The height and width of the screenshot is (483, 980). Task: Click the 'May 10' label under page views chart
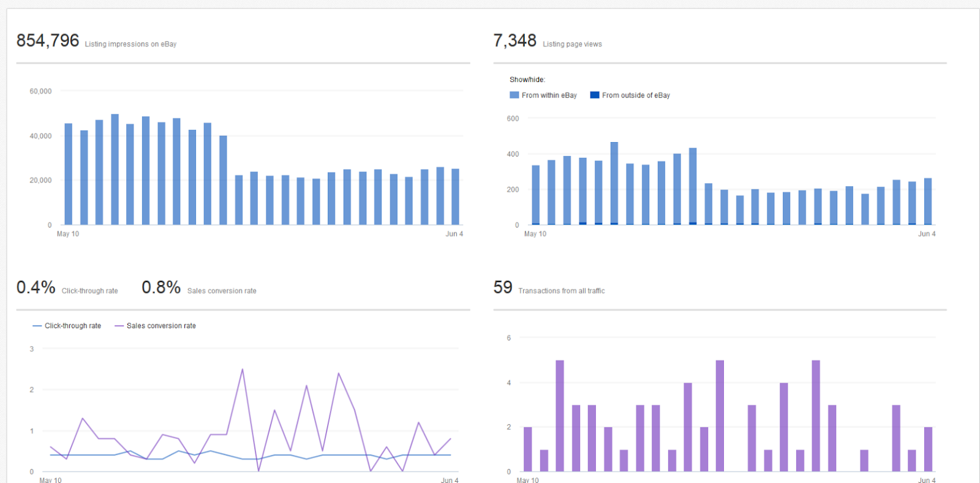535,234
